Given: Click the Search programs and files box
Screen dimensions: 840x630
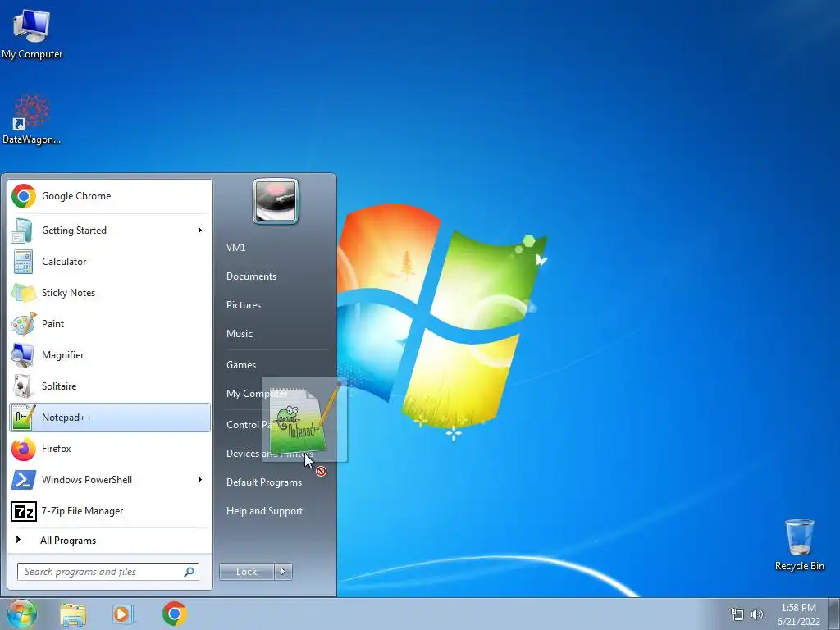Looking at the screenshot, I should click(x=107, y=572).
